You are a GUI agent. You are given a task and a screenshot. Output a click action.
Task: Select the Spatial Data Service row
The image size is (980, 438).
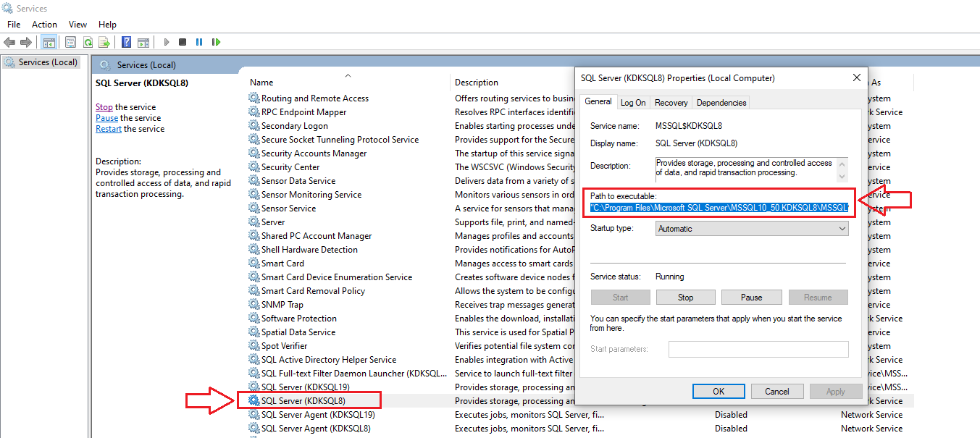(x=298, y=332)
